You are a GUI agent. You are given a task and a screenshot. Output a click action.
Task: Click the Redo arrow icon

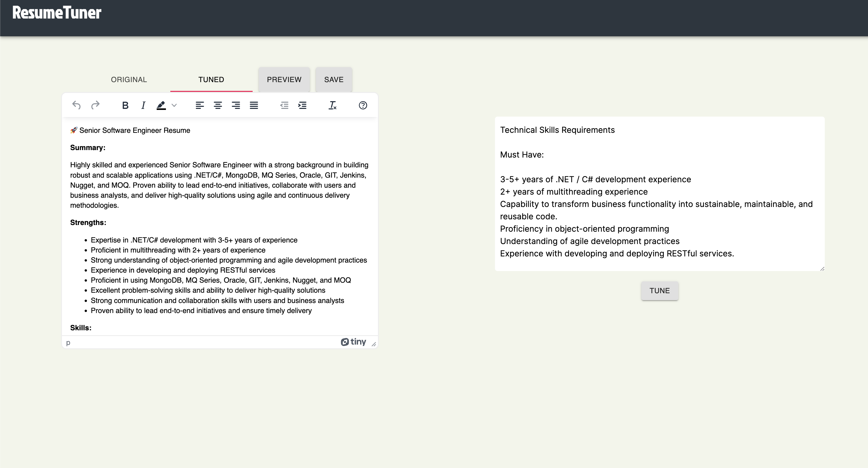point(95,105)
